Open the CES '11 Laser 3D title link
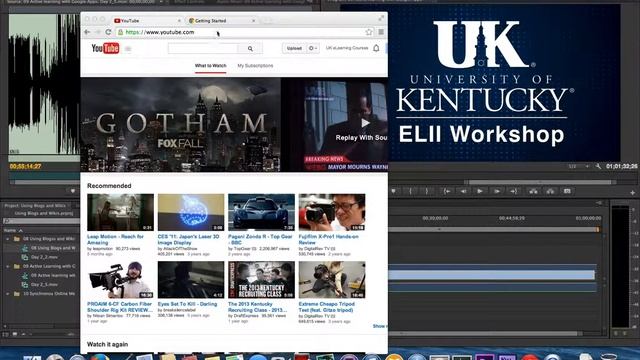 coord(188,240)
